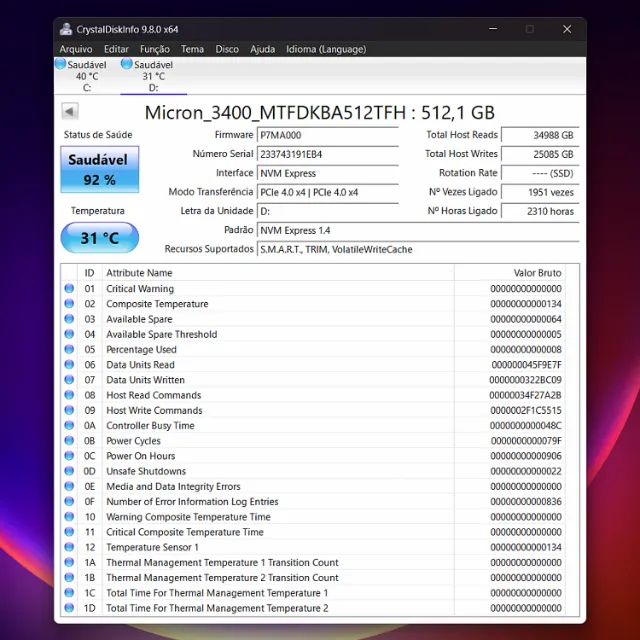Click the status orb of Critical Warning row
The height and width of the screenshot is (640, 640).
(x=69, y=288)
